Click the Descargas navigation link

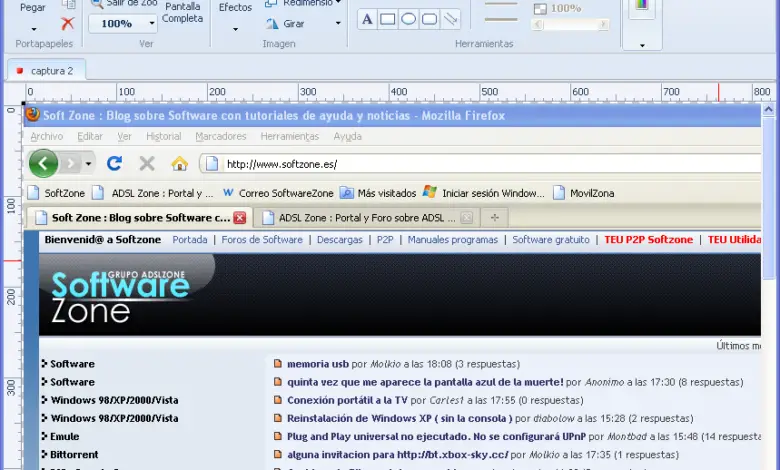click(340, 240)
